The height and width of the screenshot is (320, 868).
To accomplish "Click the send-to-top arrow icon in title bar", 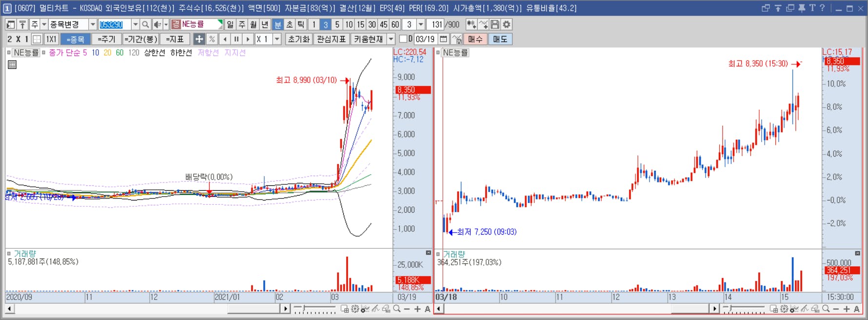I will coord(778,8).
